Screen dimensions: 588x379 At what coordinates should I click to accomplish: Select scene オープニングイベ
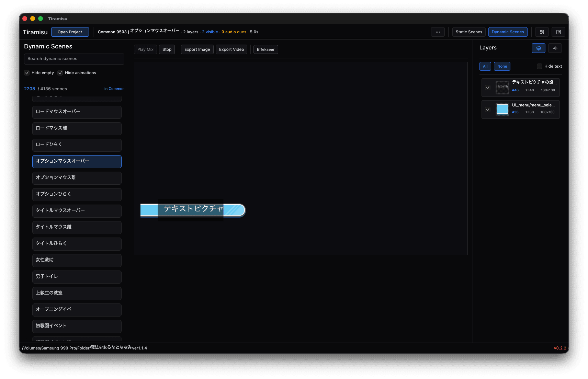tap(77, 310)
